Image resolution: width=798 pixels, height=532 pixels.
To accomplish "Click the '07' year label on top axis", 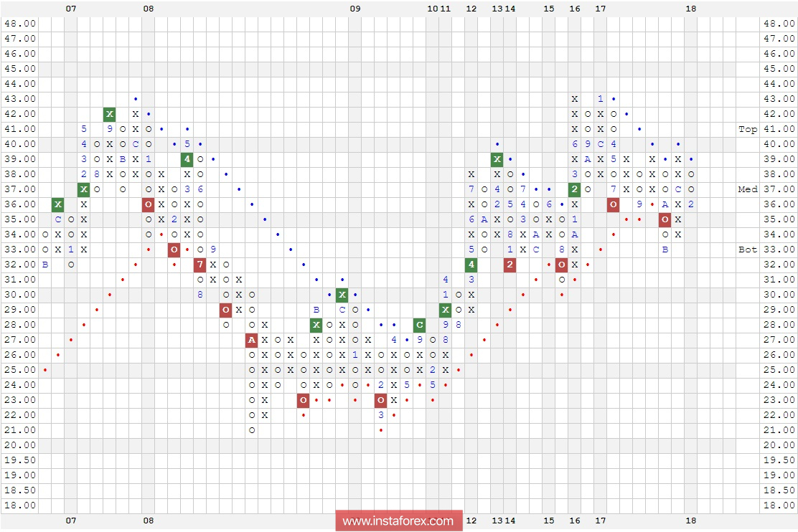I will click(x=71, y=9).
